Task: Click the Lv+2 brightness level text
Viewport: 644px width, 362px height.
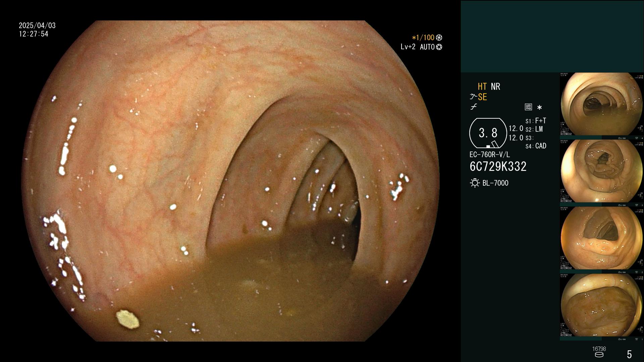Action: pos(408,47)
